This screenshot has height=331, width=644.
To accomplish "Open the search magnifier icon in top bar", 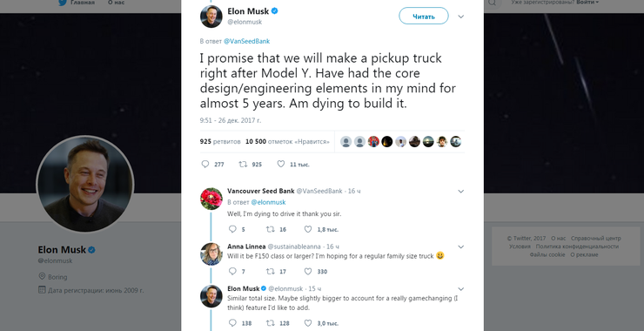I will [493, 3].
